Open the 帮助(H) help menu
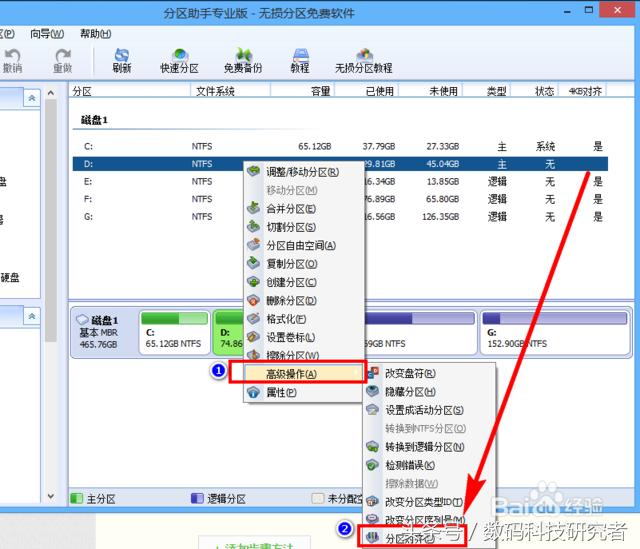 [x=96, y=34]
